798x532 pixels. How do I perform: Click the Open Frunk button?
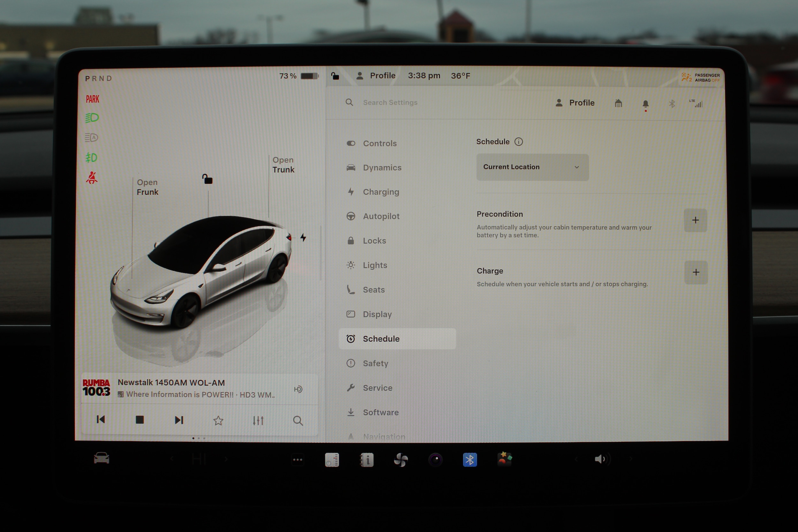coord(147,187)
